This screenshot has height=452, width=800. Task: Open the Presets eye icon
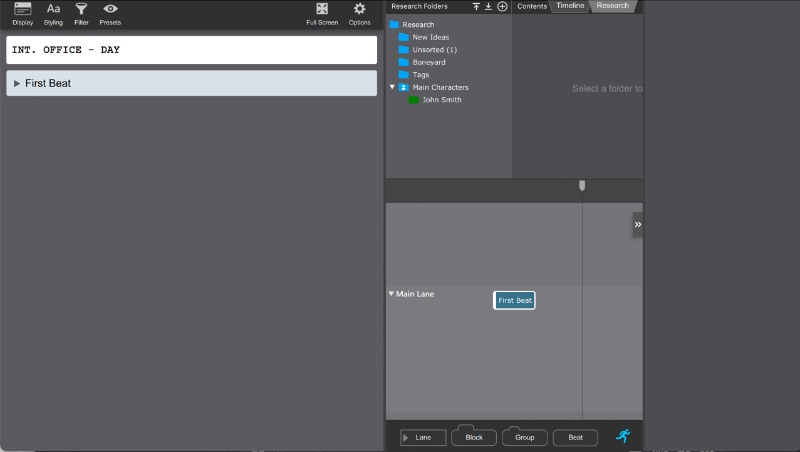pyautogui.click(x=110, y=14)
